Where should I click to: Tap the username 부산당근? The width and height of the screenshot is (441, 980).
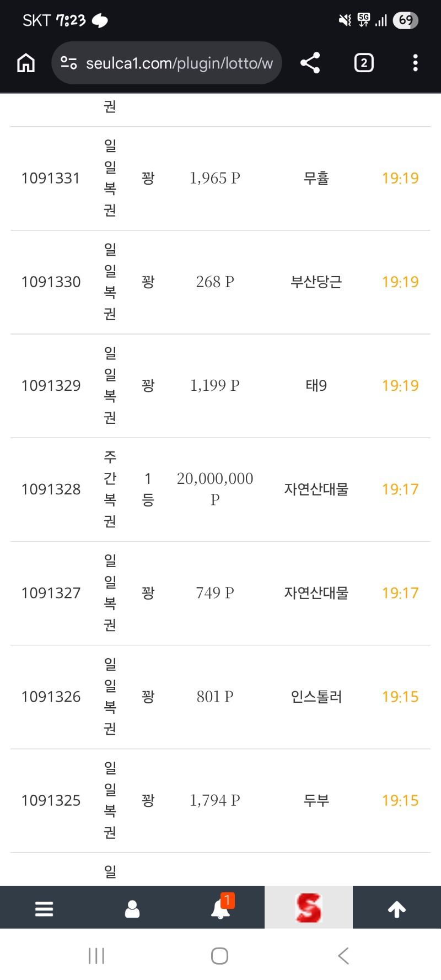(316, 282)
